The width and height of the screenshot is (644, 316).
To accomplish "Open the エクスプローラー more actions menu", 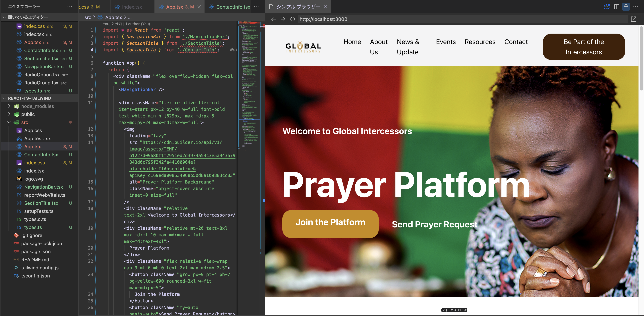I will 70,7.
